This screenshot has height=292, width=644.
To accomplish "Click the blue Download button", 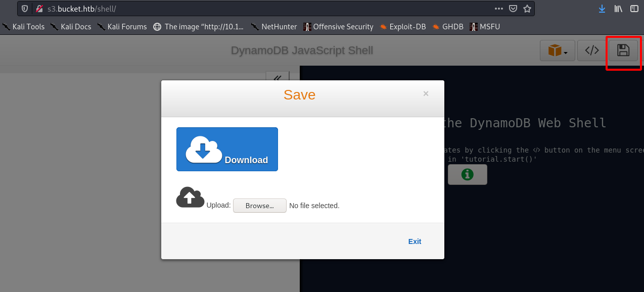I will click(x=227, y=149).
